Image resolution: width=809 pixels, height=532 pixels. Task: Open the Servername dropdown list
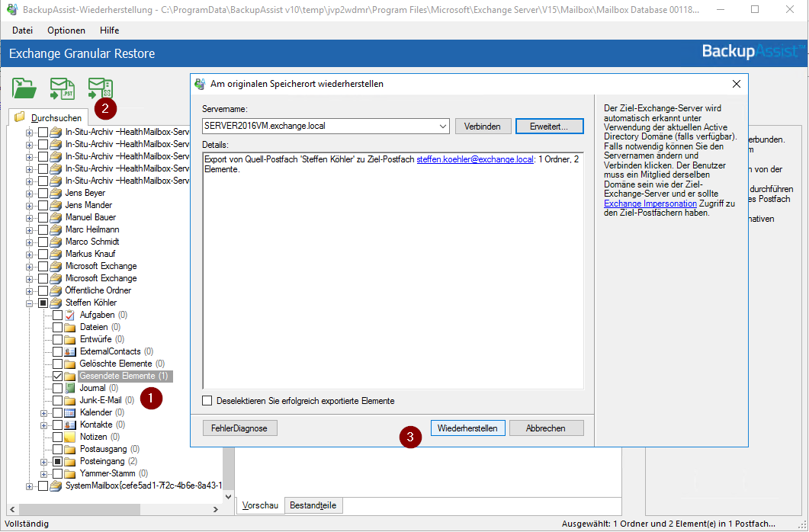[442, 127]
